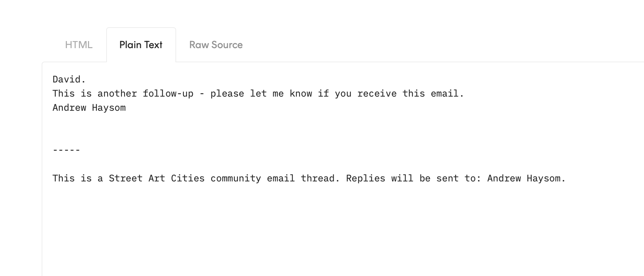
Task: Click the "Street Art Cities" text
Action: point(157,178)
